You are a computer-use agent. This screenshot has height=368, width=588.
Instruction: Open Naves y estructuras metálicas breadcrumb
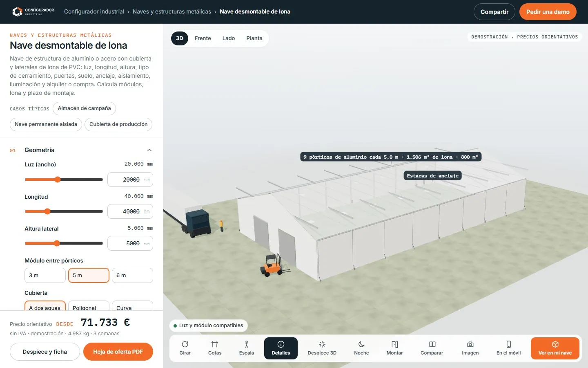click(172, 11)
